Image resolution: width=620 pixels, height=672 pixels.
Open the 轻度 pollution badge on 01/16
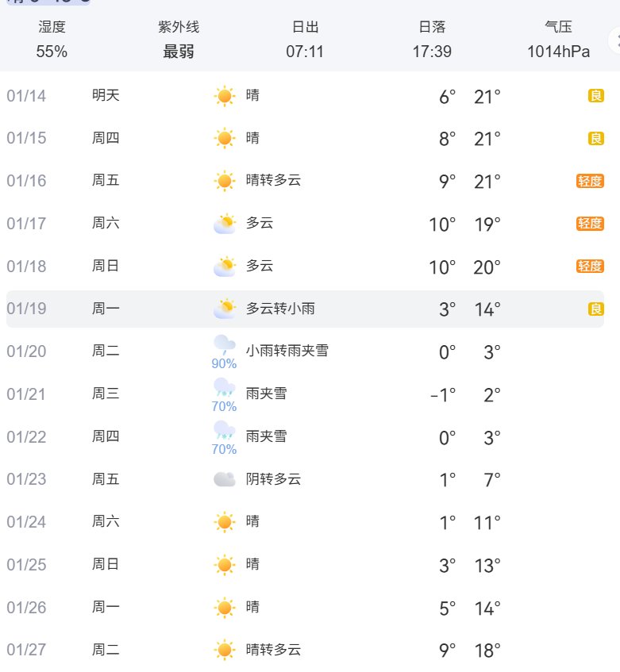[x=590, y=181]
